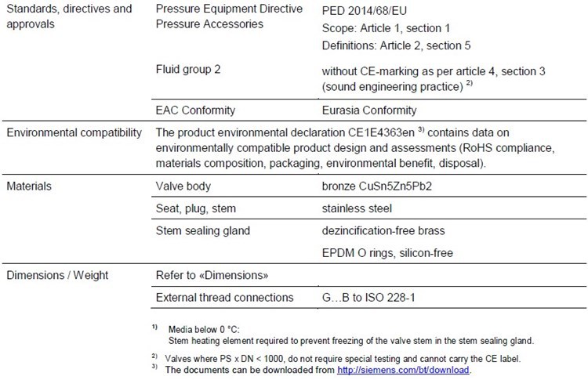This screenshot has height=380, width=588.
Task: Click the 'Seat, plug, stem' label
Action: pos(196,208)
